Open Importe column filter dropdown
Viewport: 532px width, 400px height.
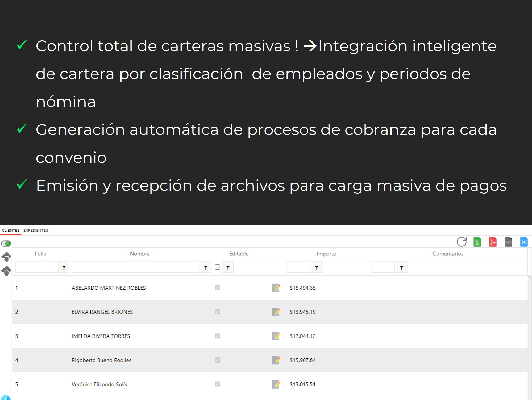point(317,267)
